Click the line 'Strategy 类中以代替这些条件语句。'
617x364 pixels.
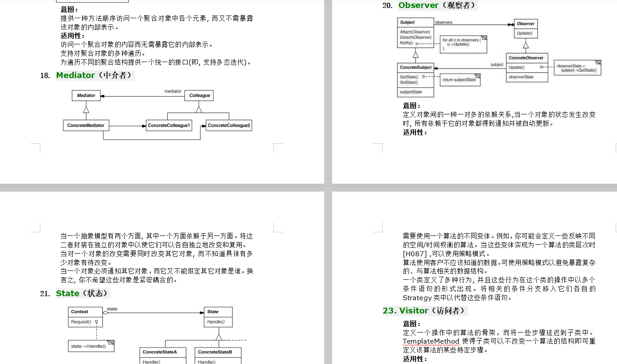pyautogui.click(x=458, y=297)
